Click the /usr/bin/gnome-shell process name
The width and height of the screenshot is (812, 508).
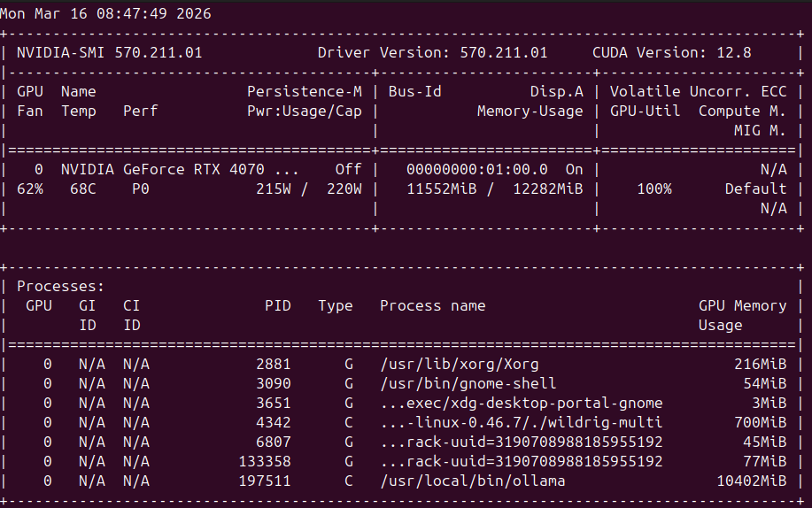(x=468, y=384)
